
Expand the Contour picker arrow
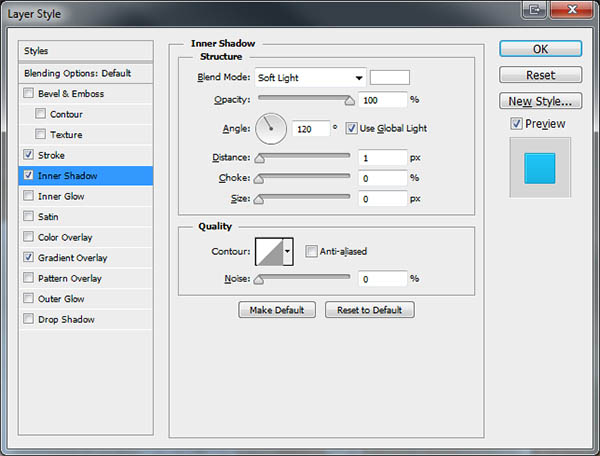coord(288,251)
